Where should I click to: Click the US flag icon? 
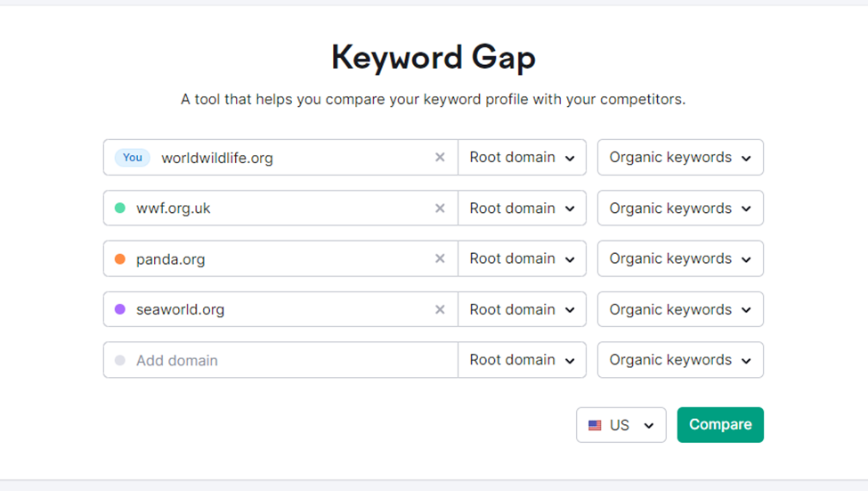595,425
